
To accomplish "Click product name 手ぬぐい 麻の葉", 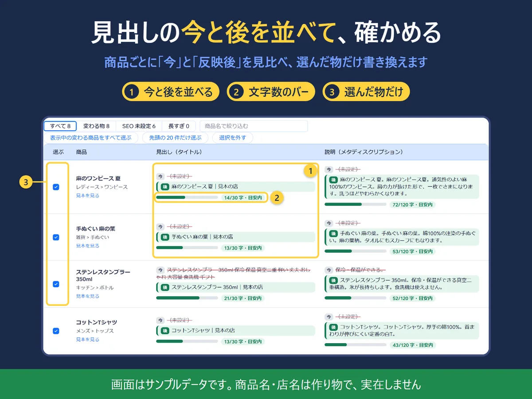I will point(95,229).
